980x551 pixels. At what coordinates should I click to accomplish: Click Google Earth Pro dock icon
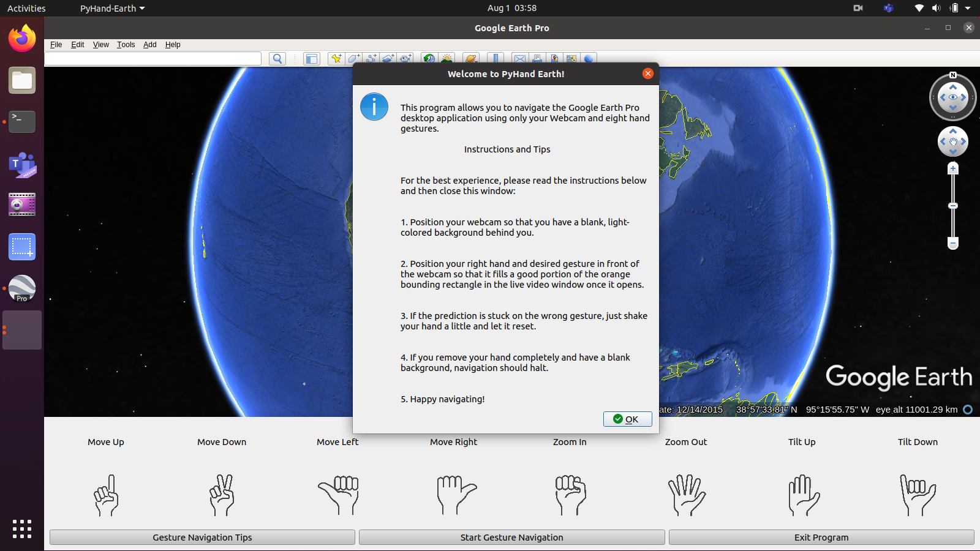[22, 288]
